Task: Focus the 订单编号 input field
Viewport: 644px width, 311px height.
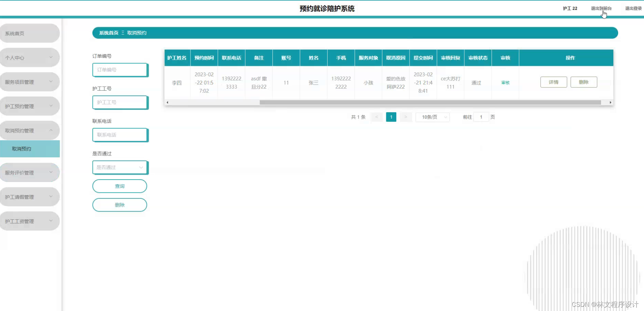Action: (120, 70)
